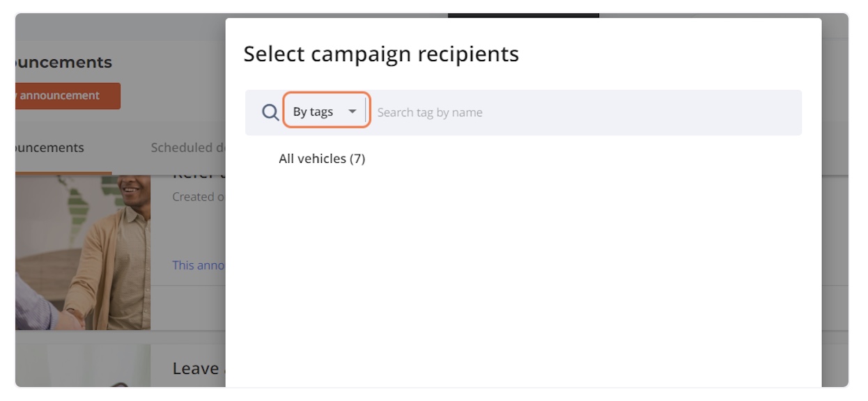The width and height of the screenshot is (868, 401).
Task: Open the handshake announcement thumbnail
Action: (x=83, y=253)
